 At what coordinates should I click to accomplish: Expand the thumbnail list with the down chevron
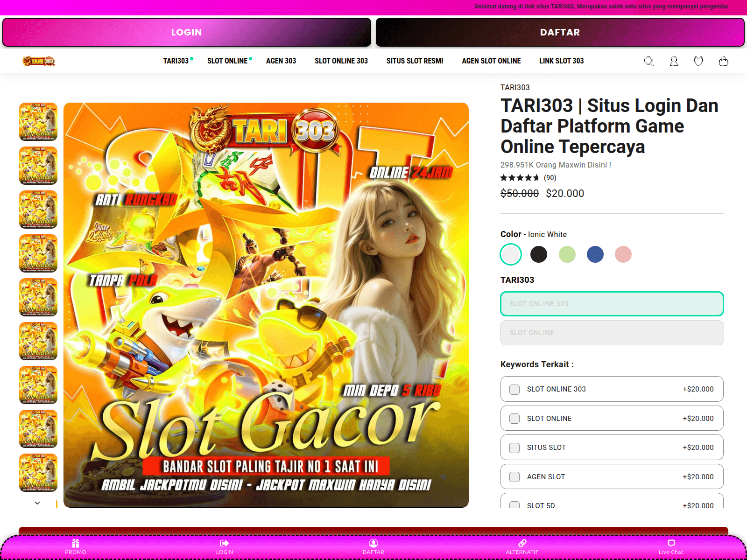[38, 503]
